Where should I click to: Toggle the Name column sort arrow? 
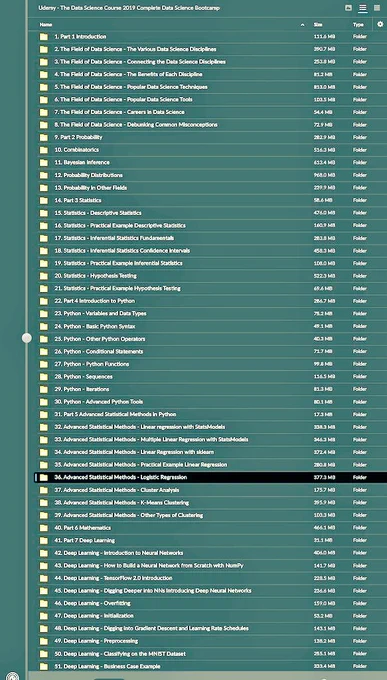pyautogui.click(x=302, y=25)
